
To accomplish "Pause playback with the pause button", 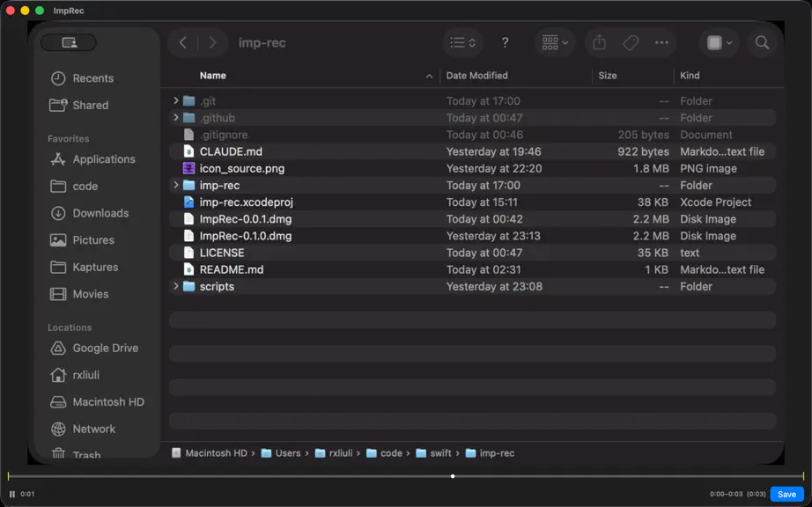I will 12,494.
